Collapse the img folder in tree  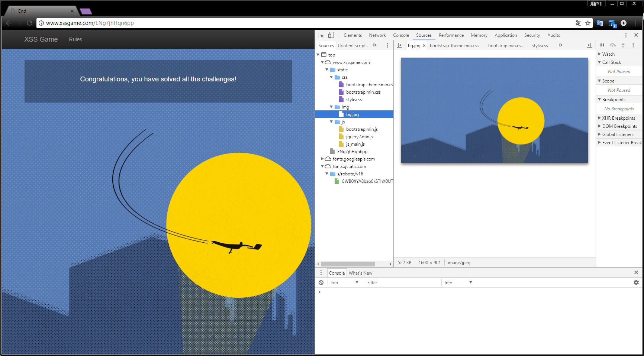331,107
